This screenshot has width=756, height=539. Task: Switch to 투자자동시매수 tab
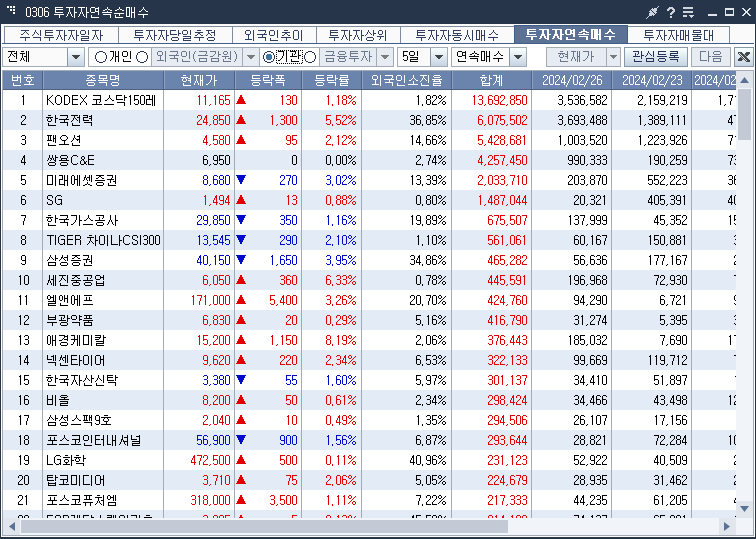click(x=457, y=35)
